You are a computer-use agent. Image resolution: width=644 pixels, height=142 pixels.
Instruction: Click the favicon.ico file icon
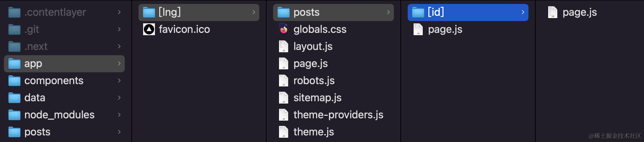(x=149, y=29)
